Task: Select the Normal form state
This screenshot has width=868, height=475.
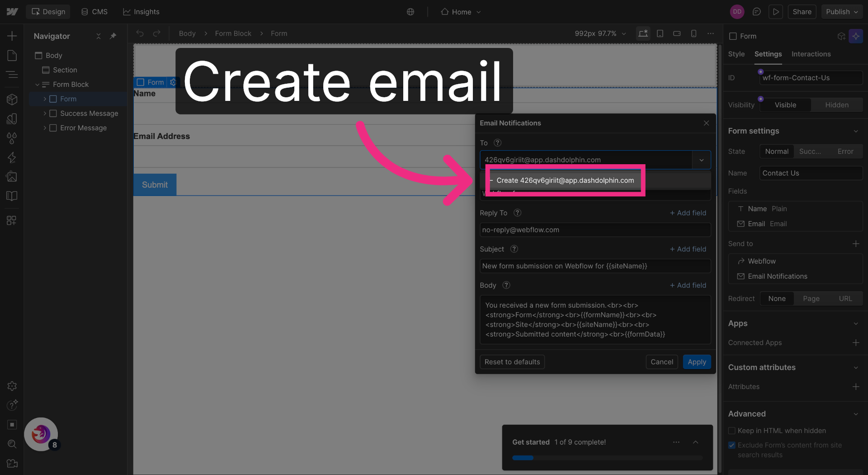Action: 777,152
